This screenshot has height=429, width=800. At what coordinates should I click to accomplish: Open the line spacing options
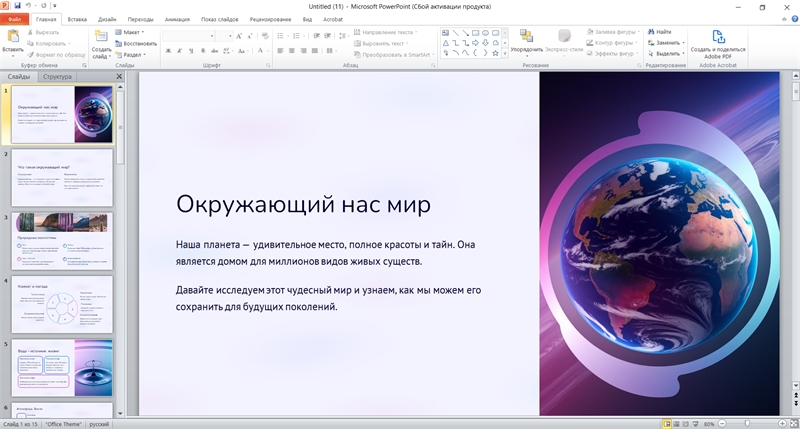tap(343, 36)
